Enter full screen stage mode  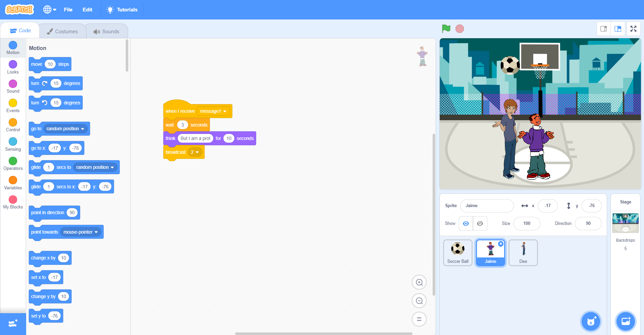point(633,29)
